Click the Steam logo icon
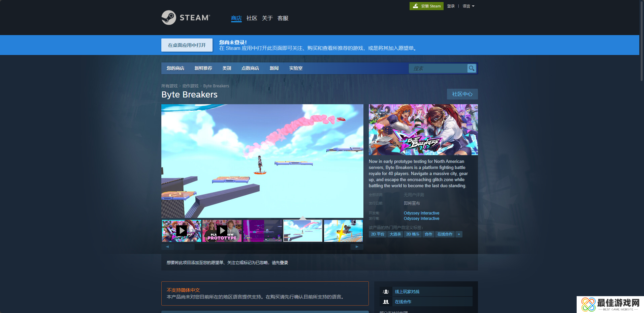The image size is (644, 313). pos(169,18)
